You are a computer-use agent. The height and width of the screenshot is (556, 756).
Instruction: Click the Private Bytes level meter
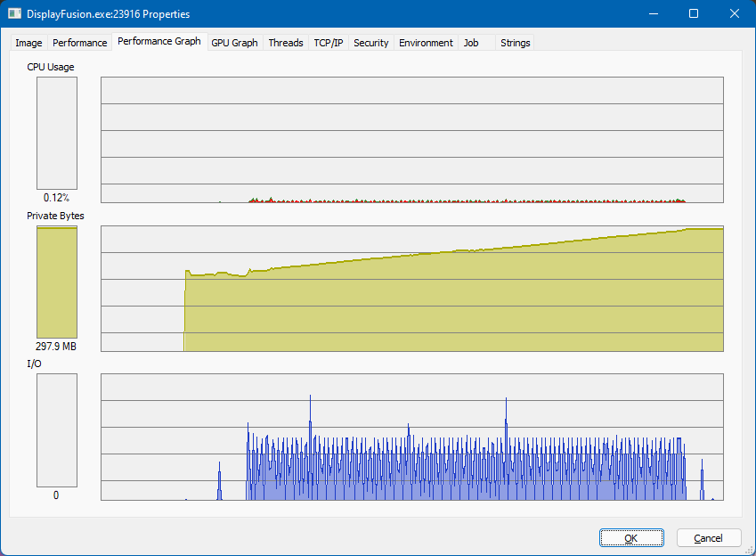tap(56, 282)
